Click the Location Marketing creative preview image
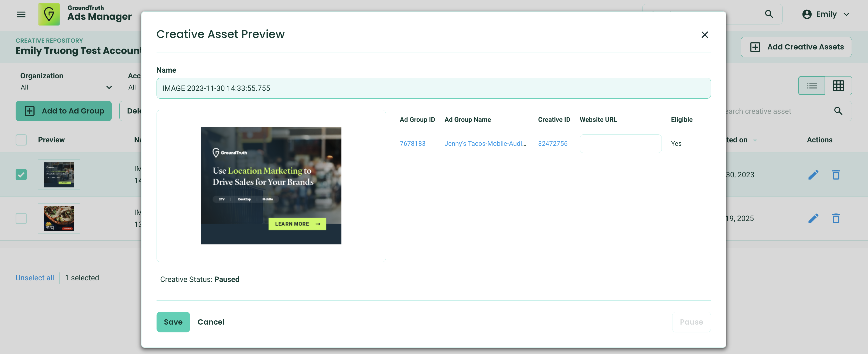868x354 pixels. coord(271,185)
